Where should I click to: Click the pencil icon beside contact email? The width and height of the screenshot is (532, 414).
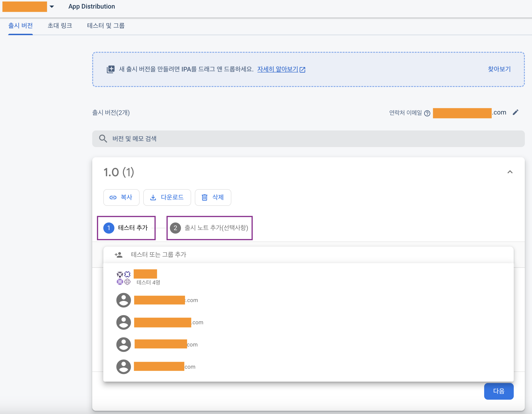tap(515, 112)
